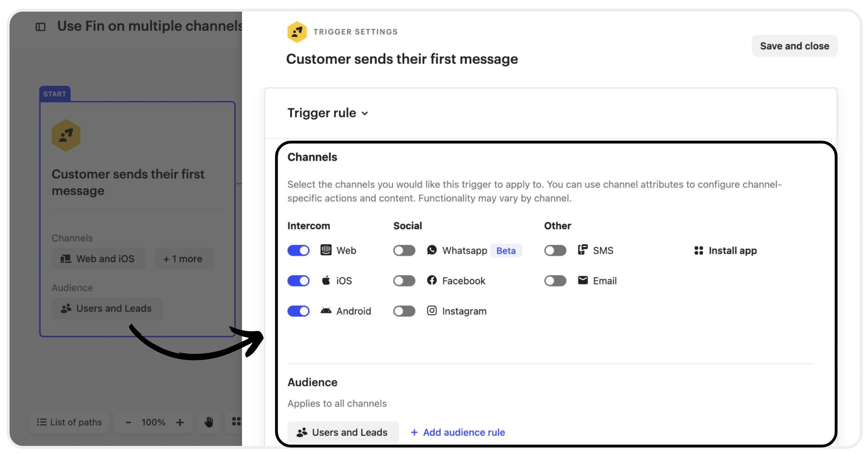Click the SMS label
This screenshot has width=868, height=454.
(603, 251)
